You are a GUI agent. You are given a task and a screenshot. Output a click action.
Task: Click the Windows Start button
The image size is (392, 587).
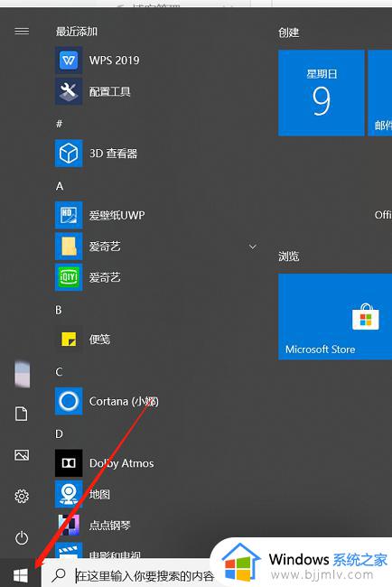21,575
